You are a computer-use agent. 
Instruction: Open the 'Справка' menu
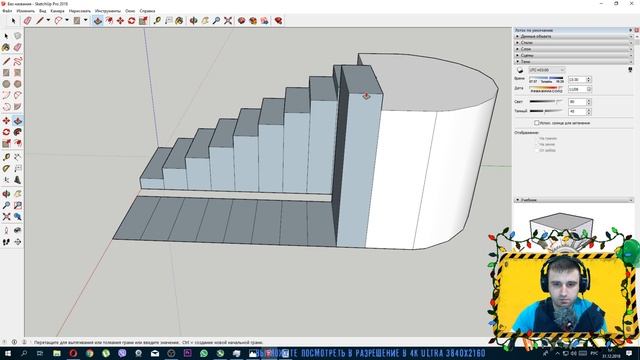pyautogui.click(x=147, y=11)
